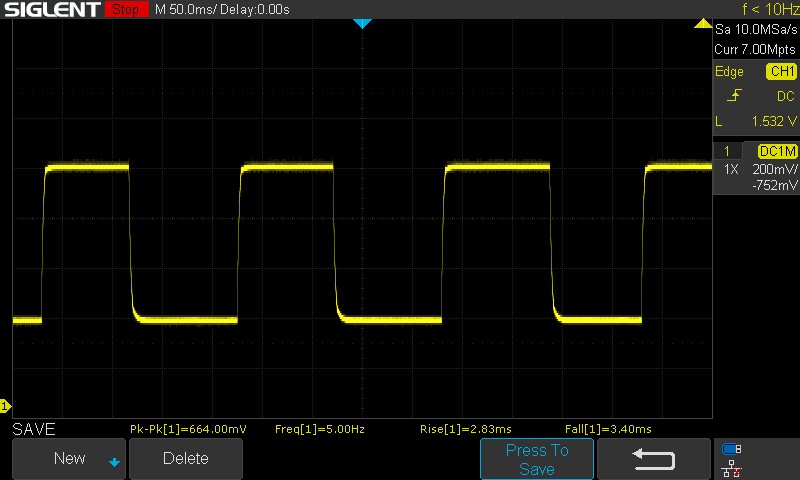Select the yellow trigger level arrow
The image size is (800, 480).
coord(703,23)
